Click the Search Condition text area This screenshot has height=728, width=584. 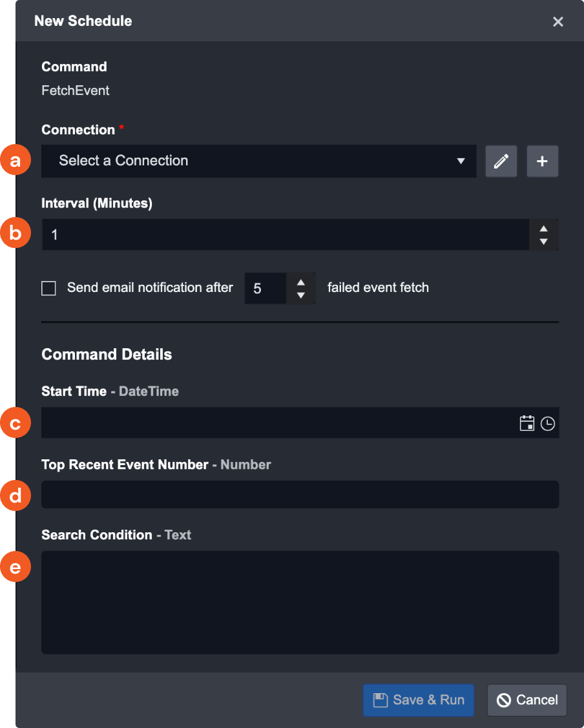(300, 602)
